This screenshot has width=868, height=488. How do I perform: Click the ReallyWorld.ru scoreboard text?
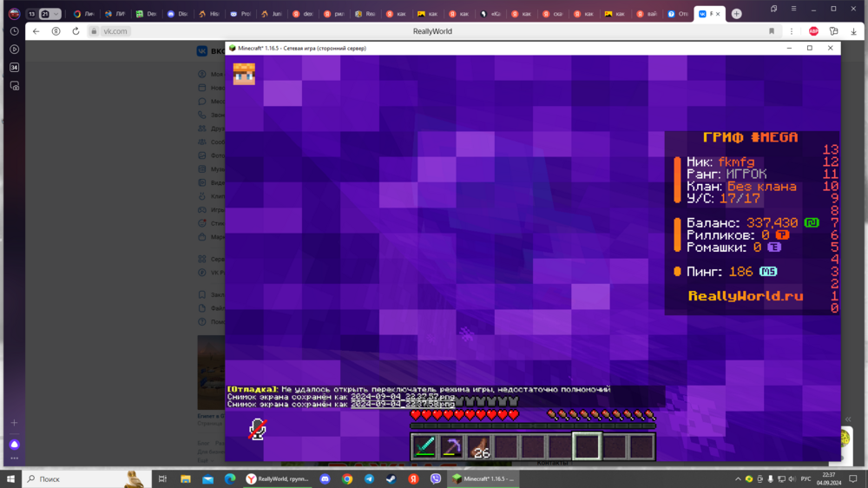point(745,296)
